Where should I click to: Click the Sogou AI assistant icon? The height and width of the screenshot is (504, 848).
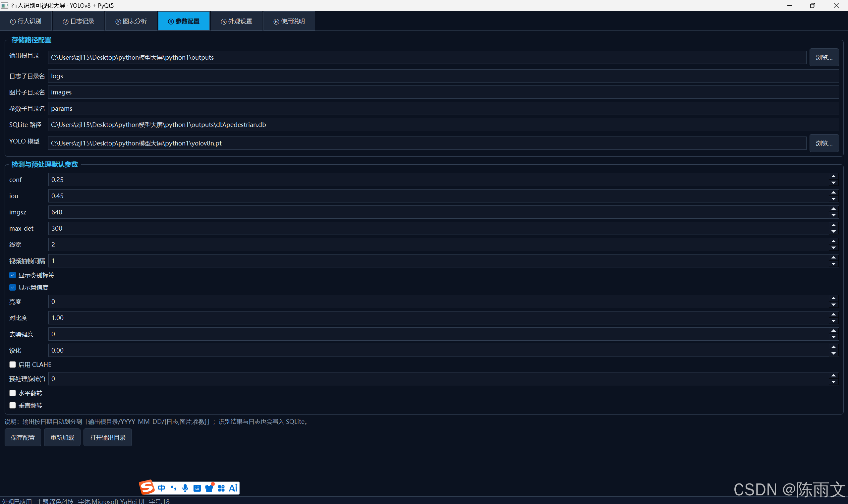tap(233, 488)
